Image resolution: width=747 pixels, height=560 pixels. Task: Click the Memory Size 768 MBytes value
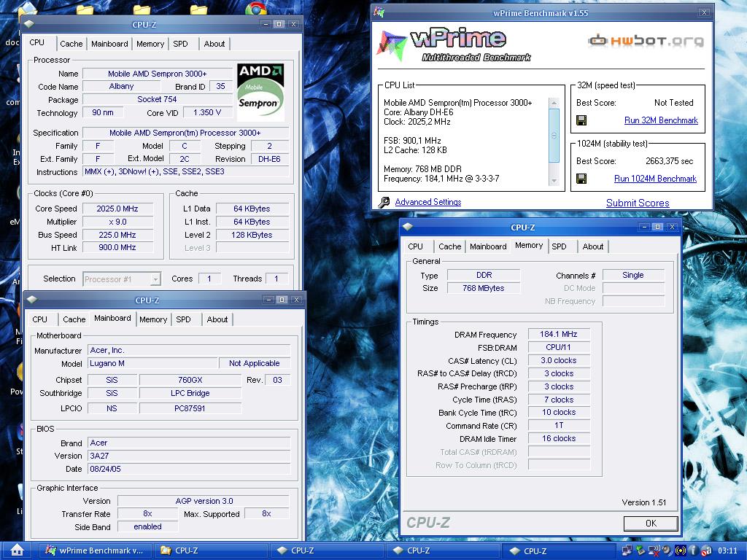click(x=484, y=288)
